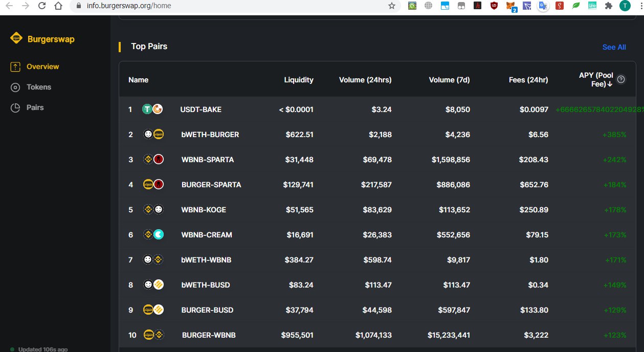Click the +385% APY value
Image resolution: width=644 pixels, height=352 pixels.
(x=614, y=135)
